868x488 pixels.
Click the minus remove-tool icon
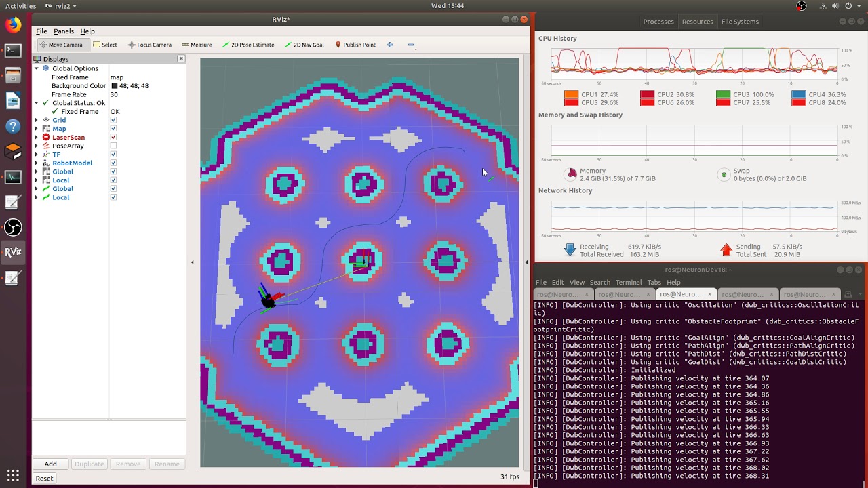411,45
